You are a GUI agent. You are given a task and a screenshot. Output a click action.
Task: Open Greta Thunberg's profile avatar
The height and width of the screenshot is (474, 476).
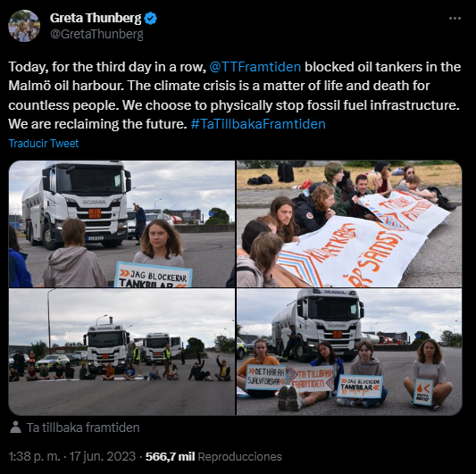click(24, 26)
